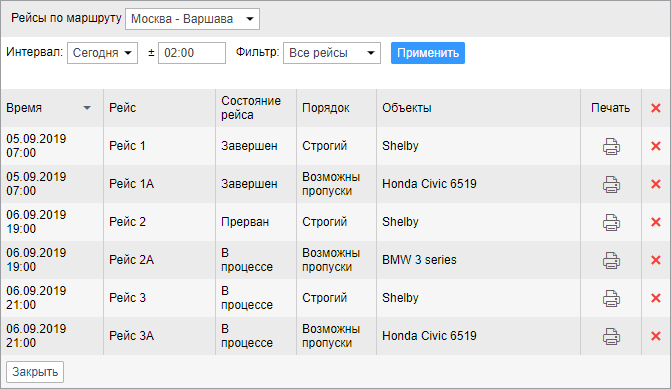The height and width of the screenshot is (389, 671).
Task: Delete all trips via header red cross
Action: (x=656, y=108)
